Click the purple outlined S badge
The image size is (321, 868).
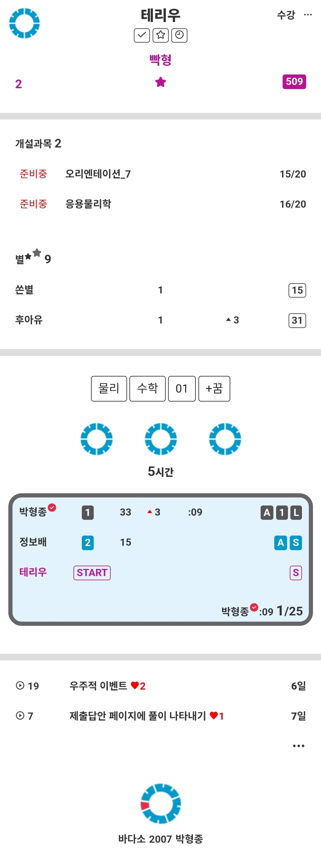(296, 573)
